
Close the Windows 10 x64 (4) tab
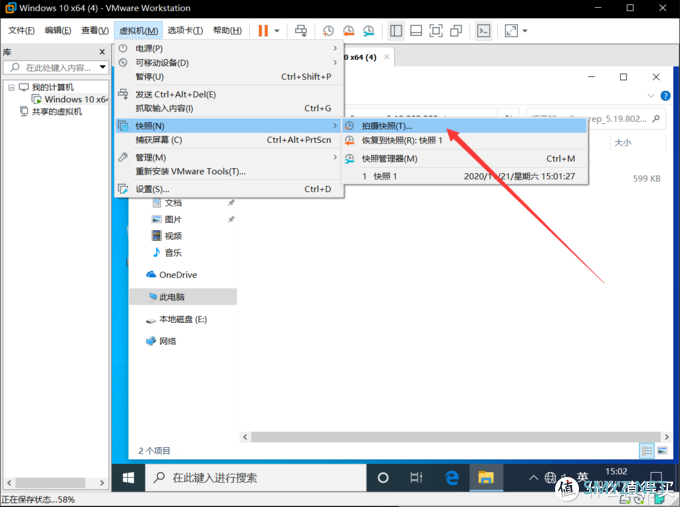click(x=386, y=57)
